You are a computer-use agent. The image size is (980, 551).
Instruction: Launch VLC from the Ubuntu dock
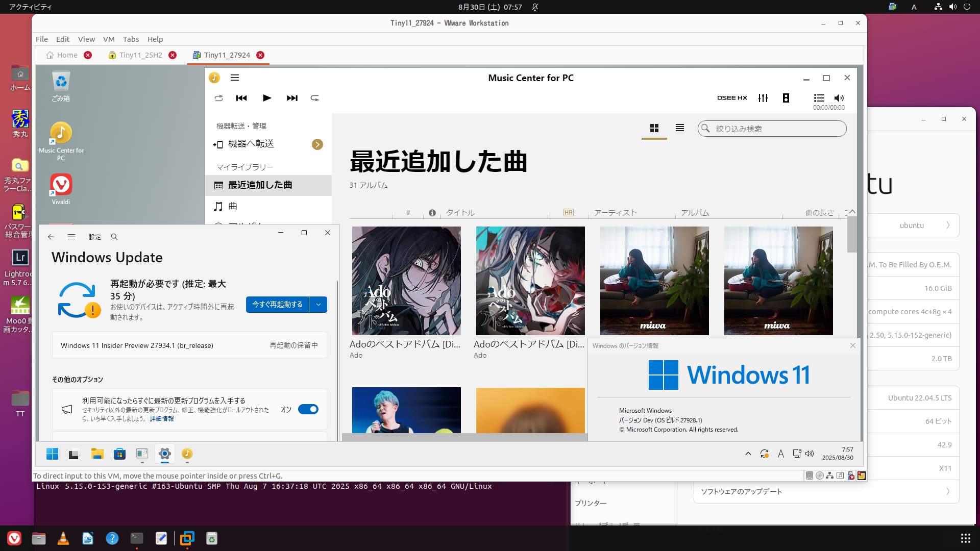tap(63, 538)
